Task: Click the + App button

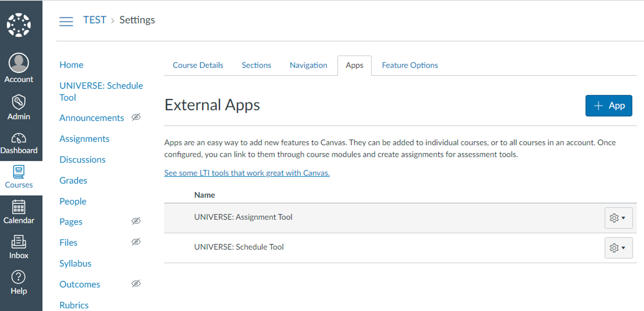Action: [x=609, y=106]
